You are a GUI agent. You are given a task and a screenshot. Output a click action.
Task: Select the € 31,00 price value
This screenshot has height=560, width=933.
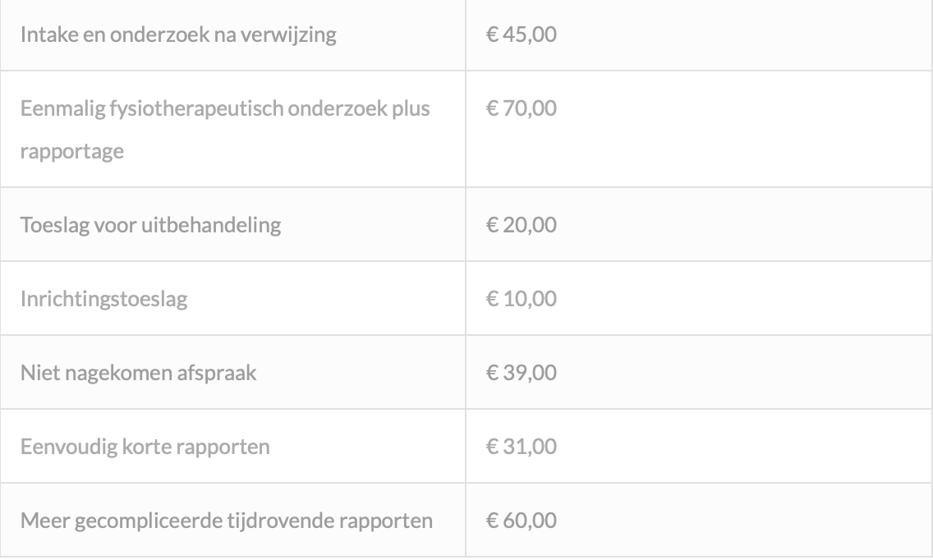tap(522, 447)
